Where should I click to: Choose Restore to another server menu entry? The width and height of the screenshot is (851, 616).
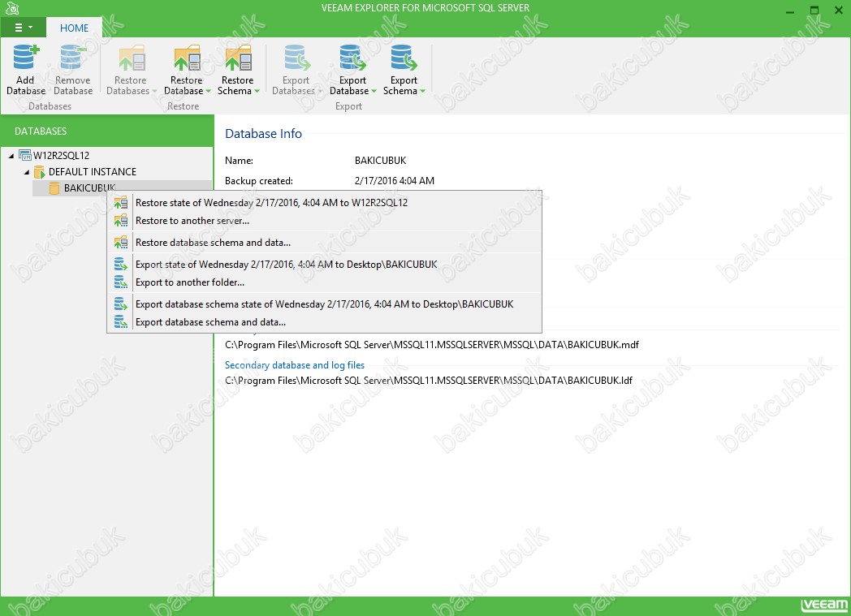tap(325, 221)
